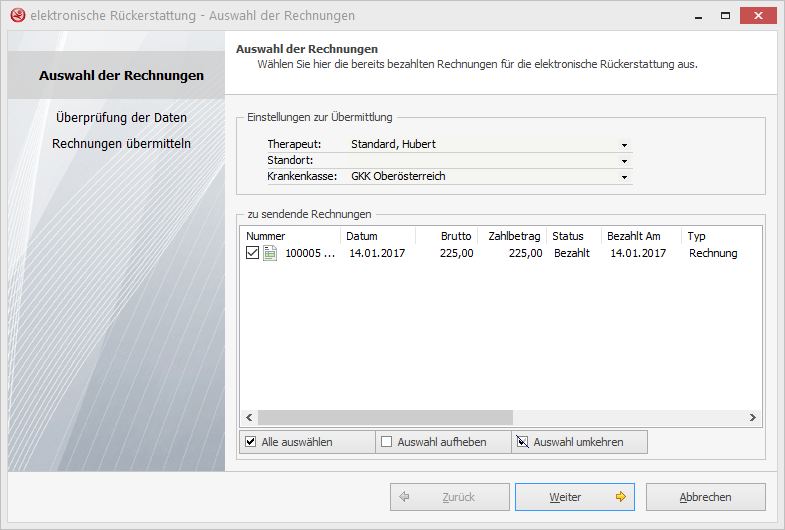Click the Abbrechen button
Viewport: 785px width, 530px height.
coord(705,497)
